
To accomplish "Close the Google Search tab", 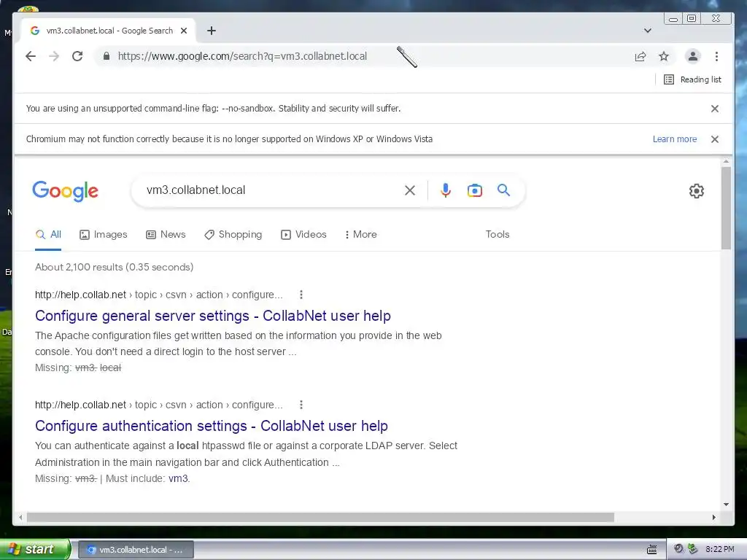I will point(184,31).
